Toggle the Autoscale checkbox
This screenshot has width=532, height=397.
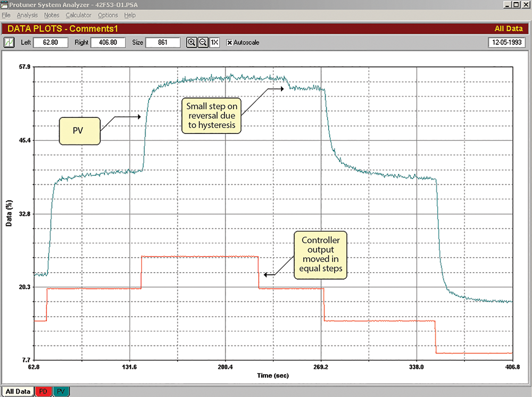230,43
